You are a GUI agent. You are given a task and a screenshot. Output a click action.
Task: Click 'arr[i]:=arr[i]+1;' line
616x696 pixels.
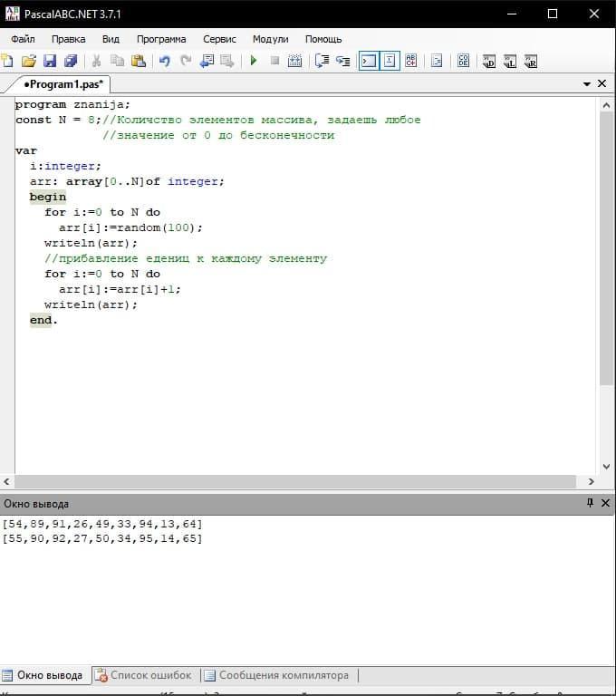tap(120, 289)
